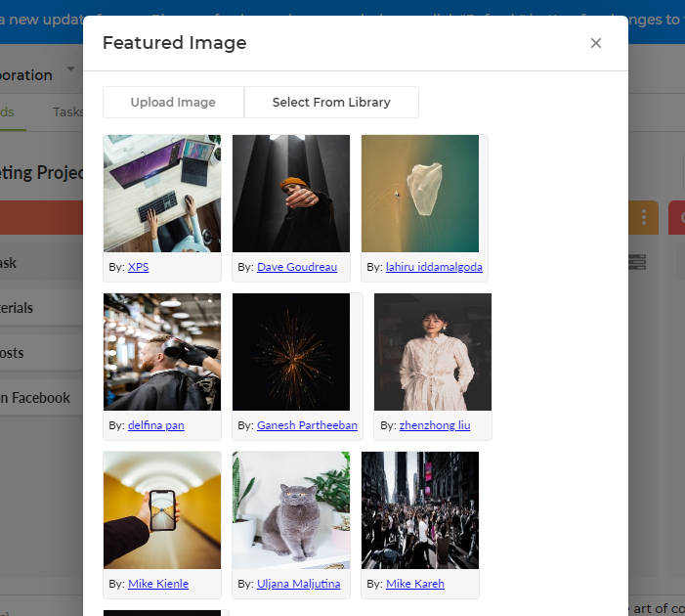Open Mike Kienle author link
Viewport: 685px width, 616px height.
158,584
